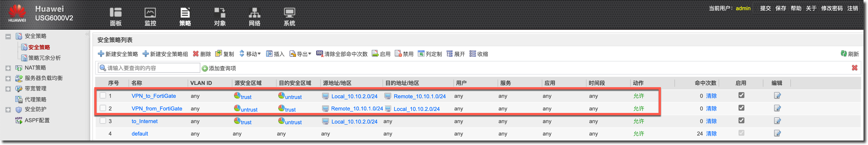Click the 刷新 refresh icon
Image resolution: width=868 pixels, height=145 pixels.
[844, 54]
